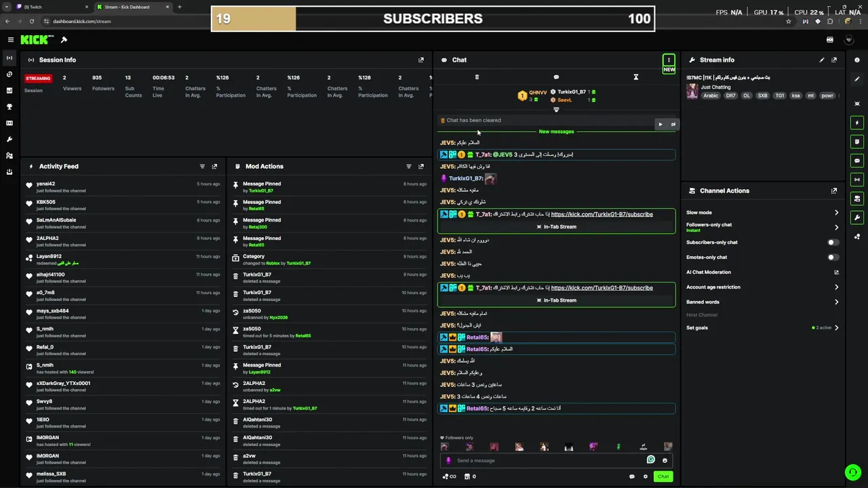Pop out the Channel Actions panel
The image size is (868, 488).
click(x=834, y=191)
